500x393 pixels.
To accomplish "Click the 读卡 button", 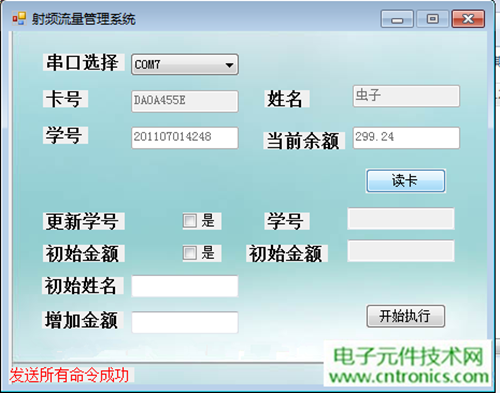I will click(405, 181).
